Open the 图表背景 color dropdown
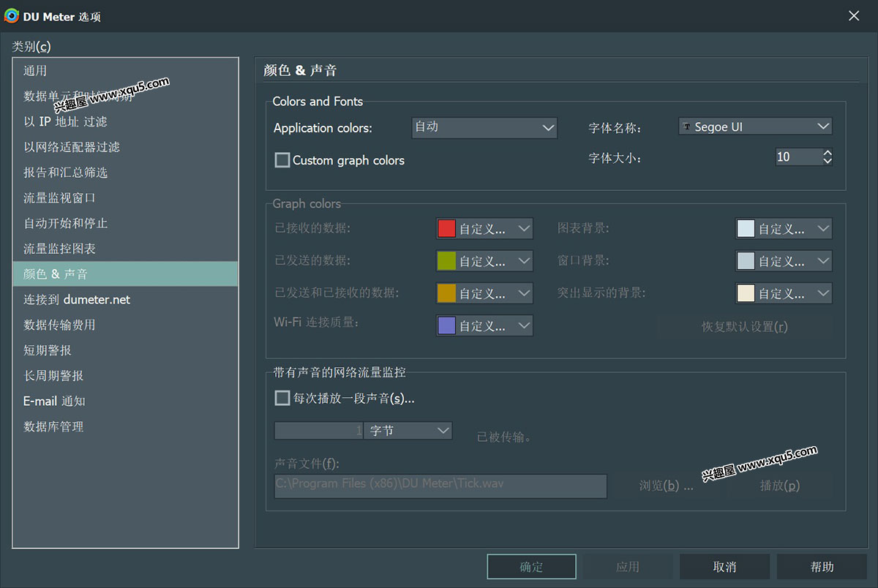 click(x=784, y=228)
